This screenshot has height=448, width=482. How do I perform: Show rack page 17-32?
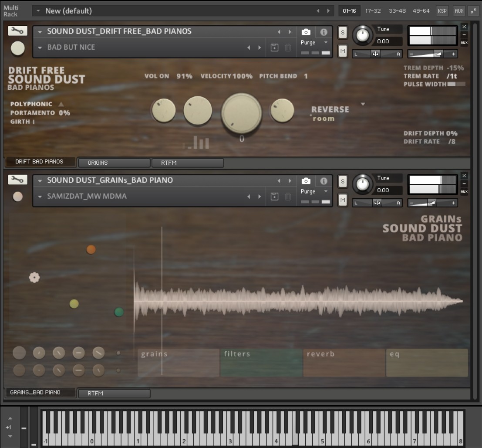pos(373,11)
